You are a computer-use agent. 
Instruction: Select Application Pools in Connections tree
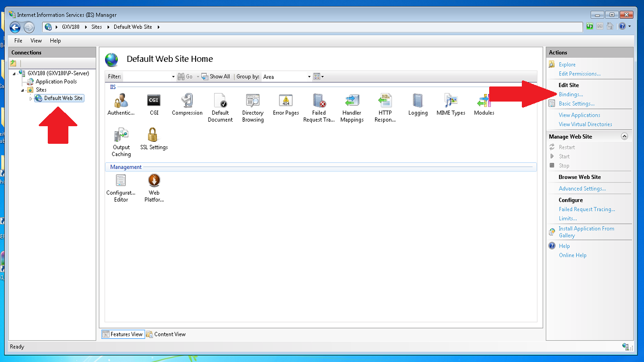click(x=56, y=81)
